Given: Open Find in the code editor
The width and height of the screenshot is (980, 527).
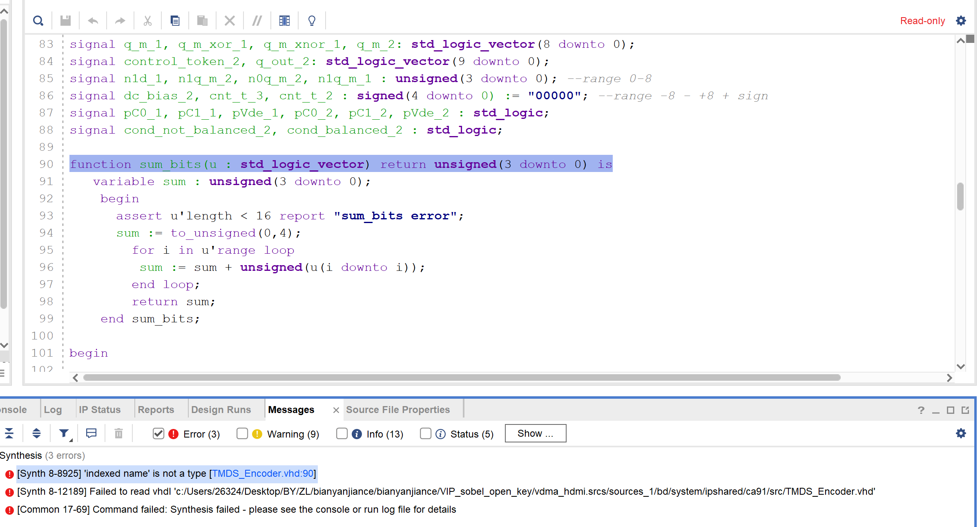Looking at the screenshot, I should point(38,20).
